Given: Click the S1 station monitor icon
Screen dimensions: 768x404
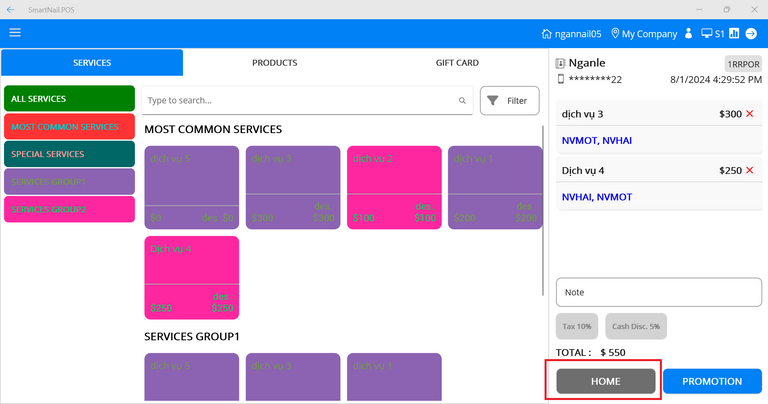Looking at the screenshot, I should coord(706,34).
